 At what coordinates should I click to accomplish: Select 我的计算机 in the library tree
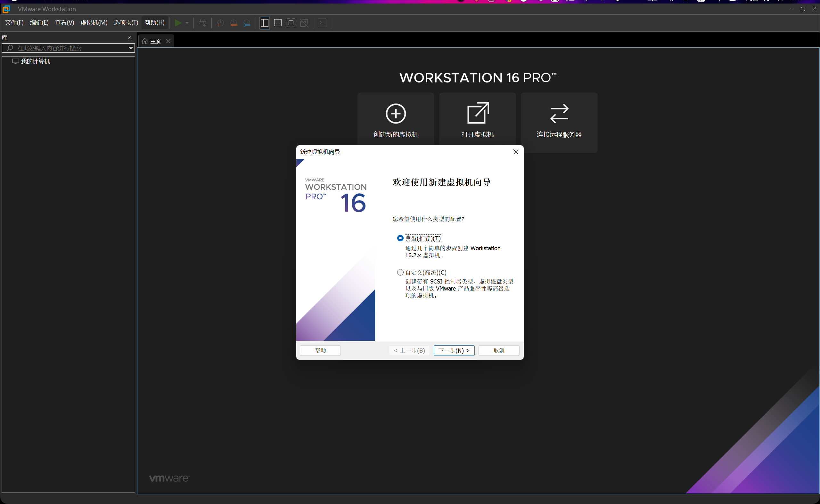pos(35,61)
